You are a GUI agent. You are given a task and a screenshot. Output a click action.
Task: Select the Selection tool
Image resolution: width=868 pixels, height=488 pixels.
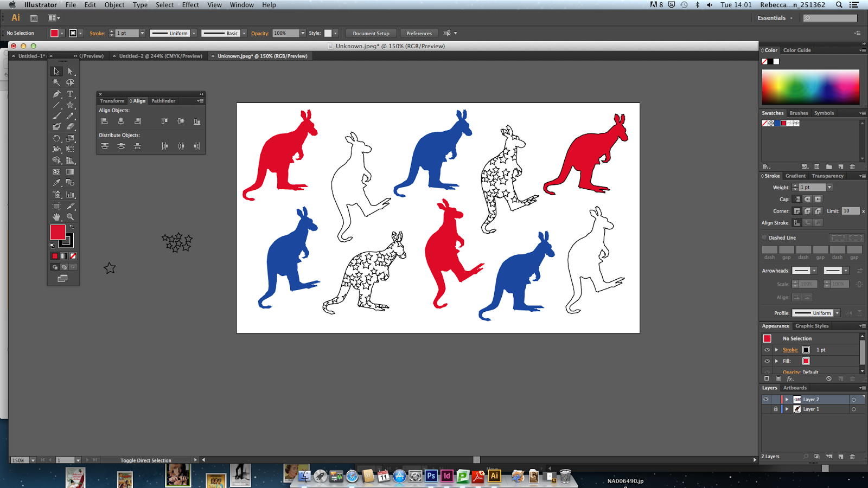[56, 71]
